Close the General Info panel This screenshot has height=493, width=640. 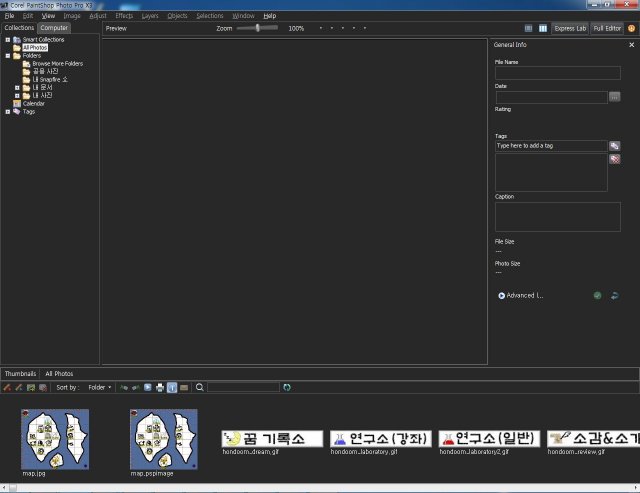(631, 45)
